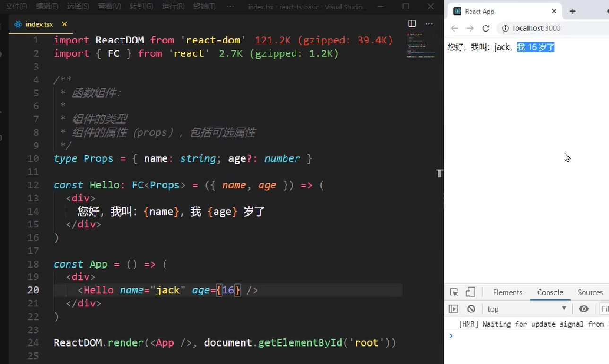Go back in the Chrome browser
Viewport: 609px width, 364px height.
pos(454,28)
